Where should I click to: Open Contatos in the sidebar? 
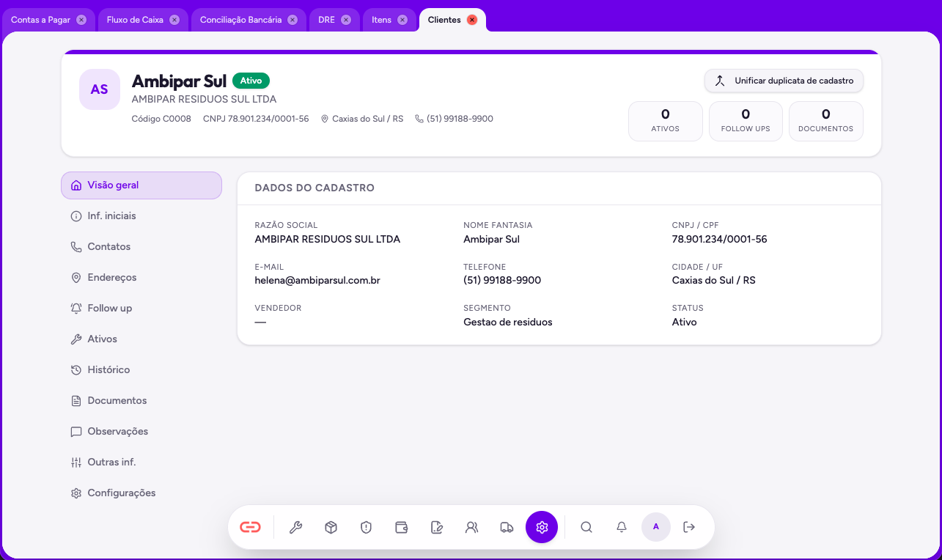[141, 247]
